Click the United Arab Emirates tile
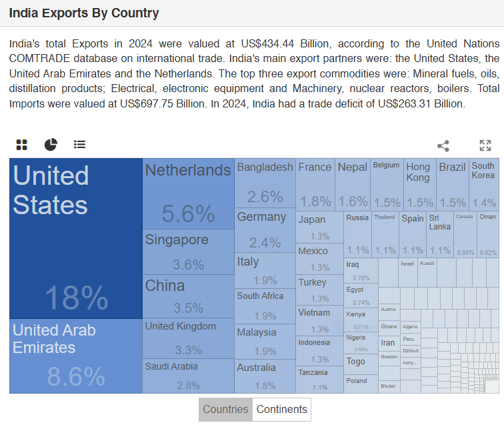The width and height of the screenshot is (504, 429). (x=76, y=356)
